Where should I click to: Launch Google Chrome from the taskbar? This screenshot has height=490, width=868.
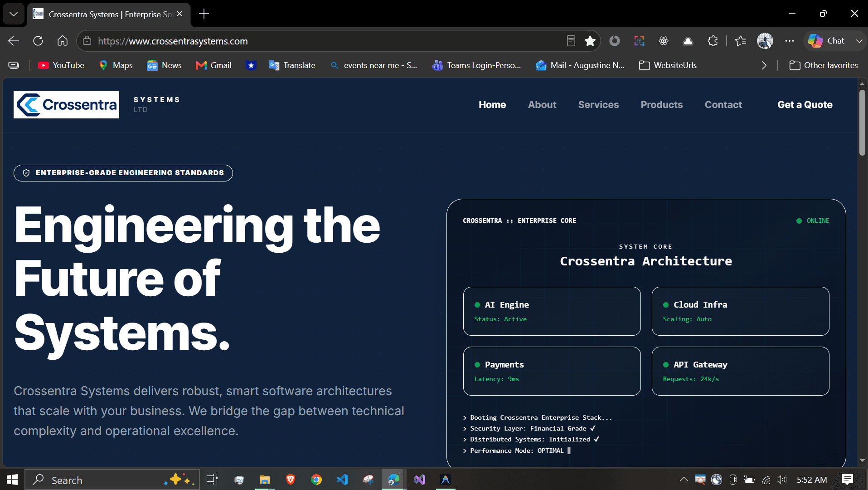pos(316,480)
